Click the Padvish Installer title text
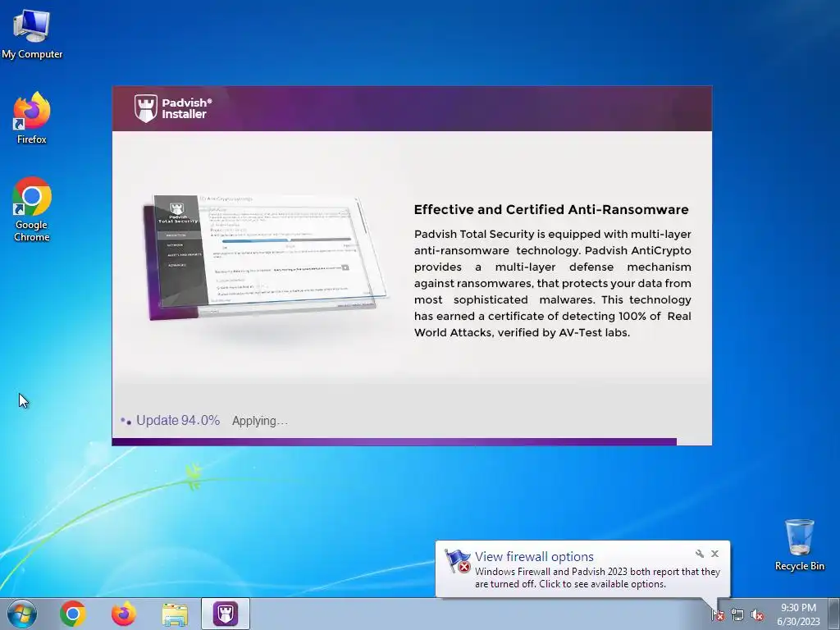Viewport: 840px width, 630px height. 187,108
